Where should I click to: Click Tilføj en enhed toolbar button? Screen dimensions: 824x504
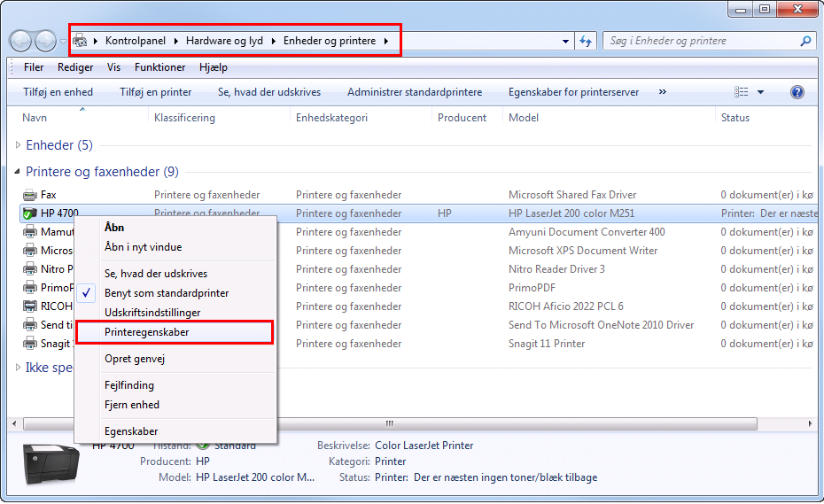[x=58, y=92]
